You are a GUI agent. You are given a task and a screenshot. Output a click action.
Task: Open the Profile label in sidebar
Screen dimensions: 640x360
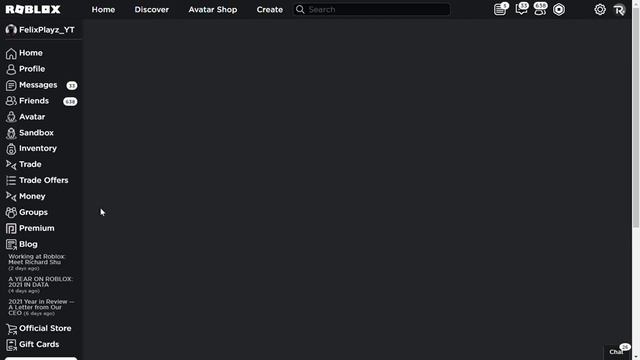click(x=32, y=69)
